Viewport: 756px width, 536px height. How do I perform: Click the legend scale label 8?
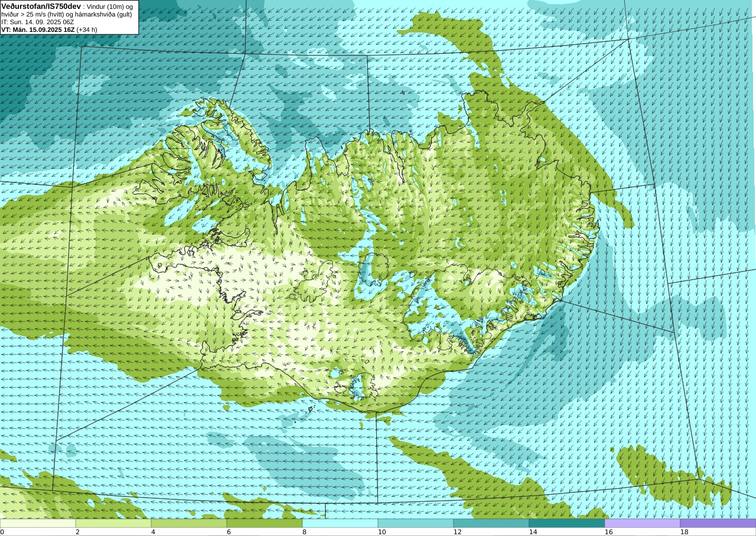[x=304, y=532]
